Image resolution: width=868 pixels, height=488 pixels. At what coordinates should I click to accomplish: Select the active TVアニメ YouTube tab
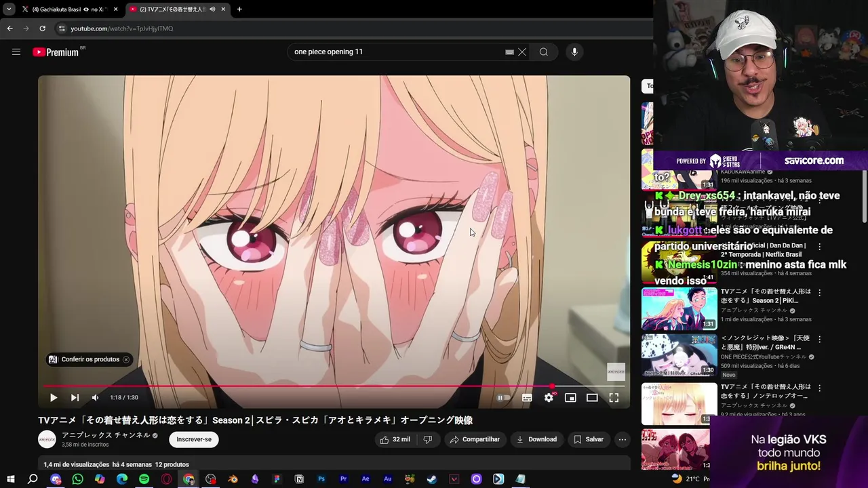tap(173, 9)
